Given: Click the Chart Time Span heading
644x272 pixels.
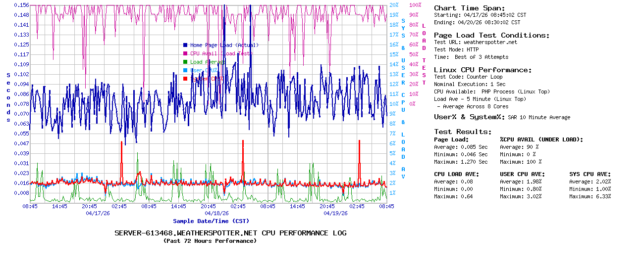Looking at the screenshot, I should point(469,8).
